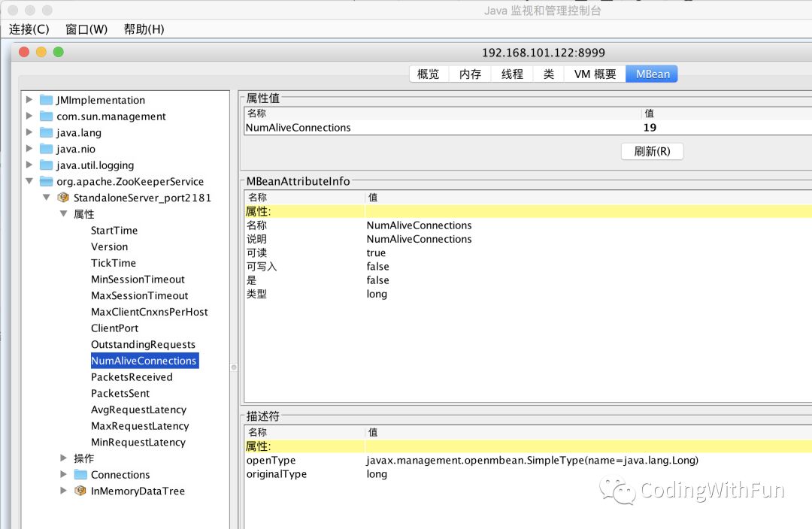
Task: Switch to the 内存 tab
Action: (470, 74)
